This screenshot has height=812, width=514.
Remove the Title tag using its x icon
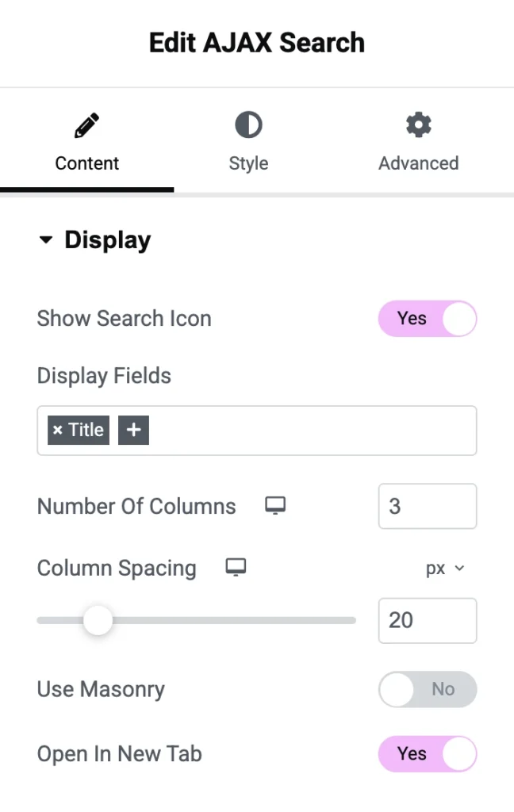coord(57,430)
